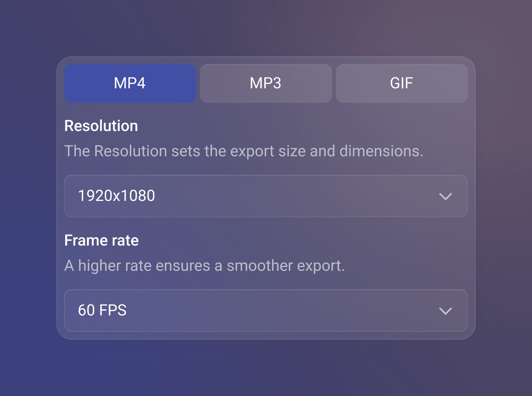The width and height of the screenshot is (532, 396).
Task: Click the GIF label text
Action: [401, 83]
